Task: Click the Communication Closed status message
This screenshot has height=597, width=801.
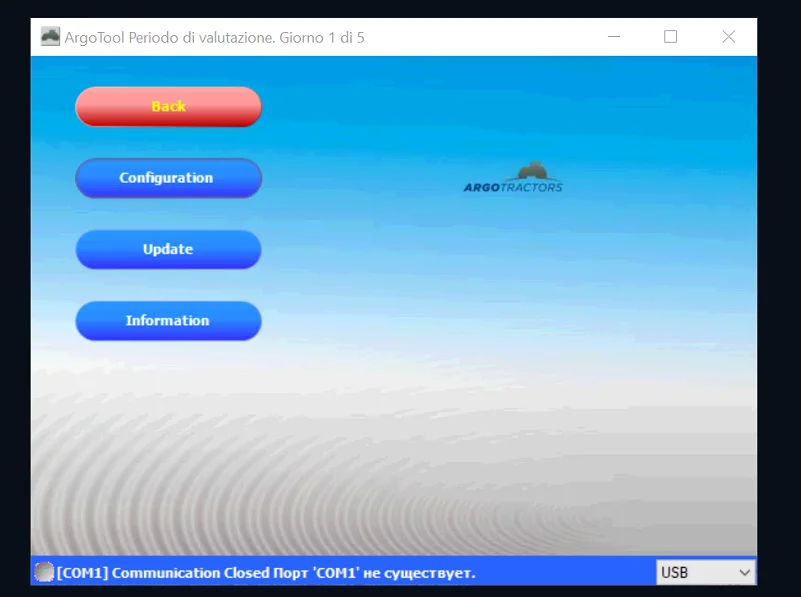Action: 191,573
